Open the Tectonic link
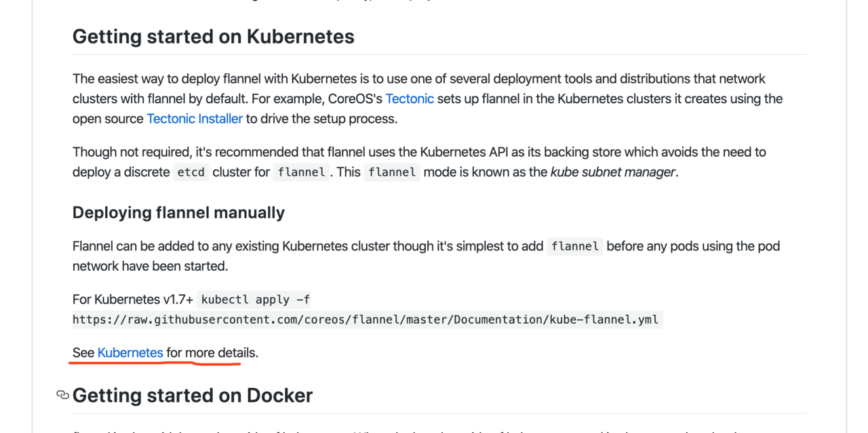 (410, 98)
